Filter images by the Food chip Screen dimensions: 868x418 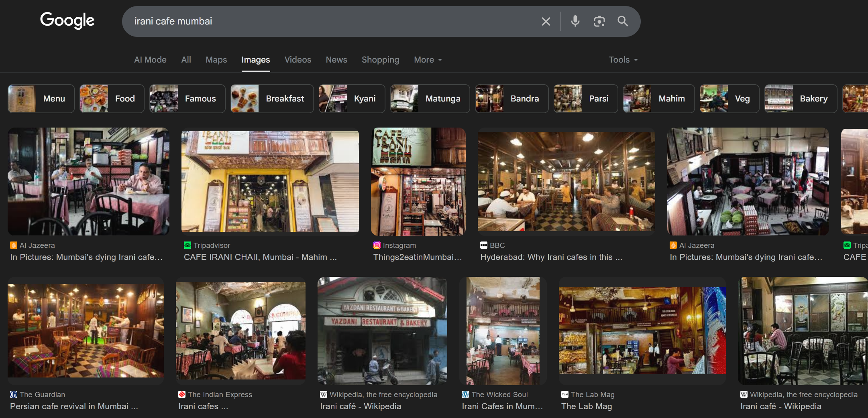pos(112,99)
